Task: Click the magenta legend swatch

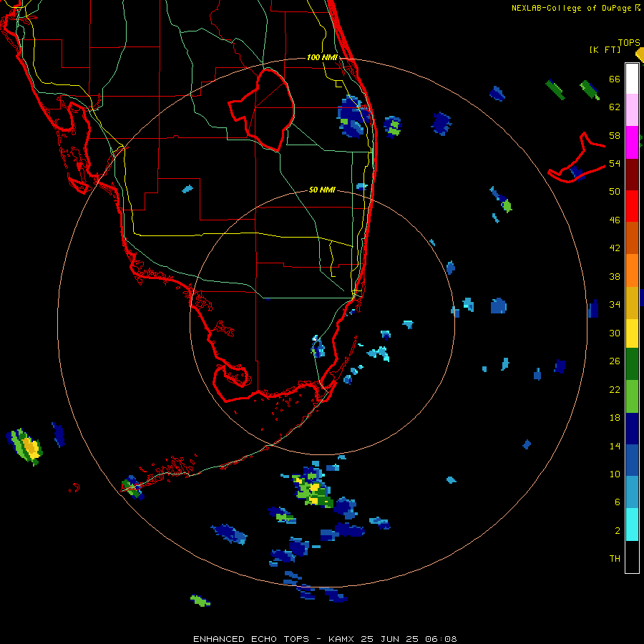Action: click(632, 142)
